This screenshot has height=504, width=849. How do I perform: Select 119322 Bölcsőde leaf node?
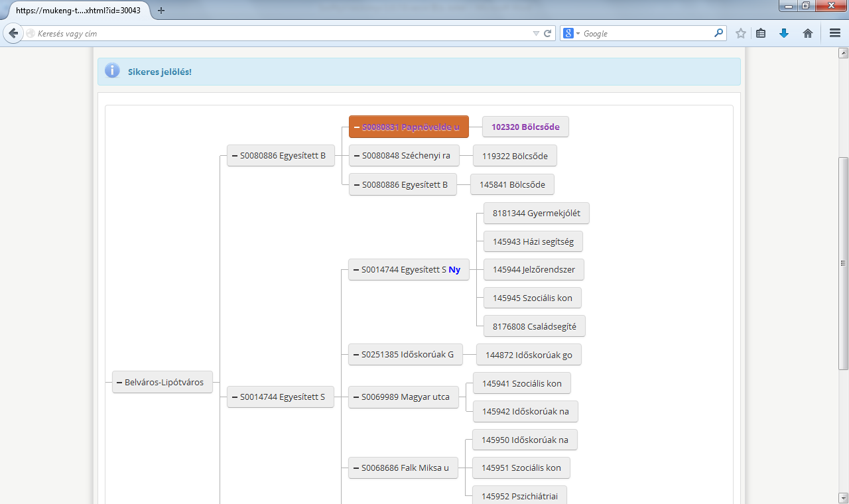point(515,156)
